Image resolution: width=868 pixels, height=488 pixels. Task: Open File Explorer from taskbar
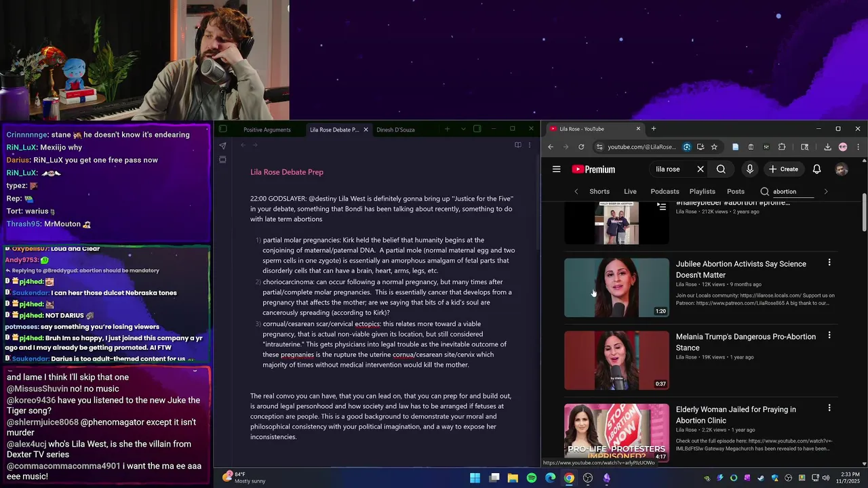[x=513, y=478]
